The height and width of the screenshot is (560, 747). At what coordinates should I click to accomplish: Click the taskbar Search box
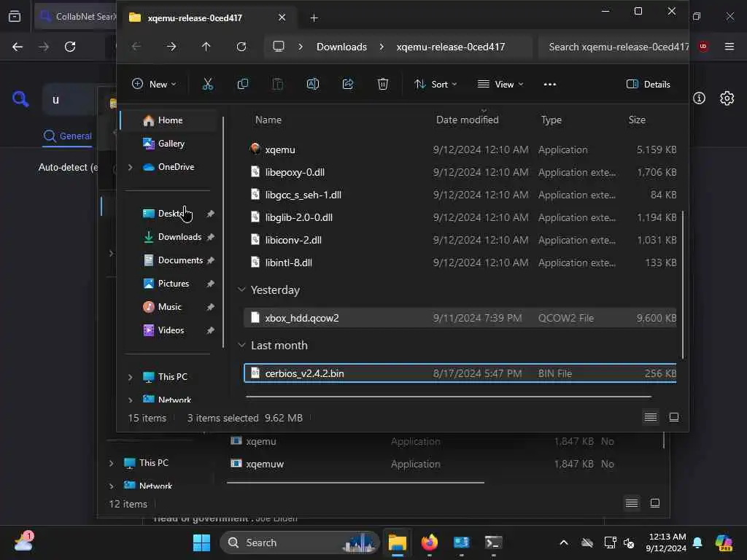coord(298,542)
